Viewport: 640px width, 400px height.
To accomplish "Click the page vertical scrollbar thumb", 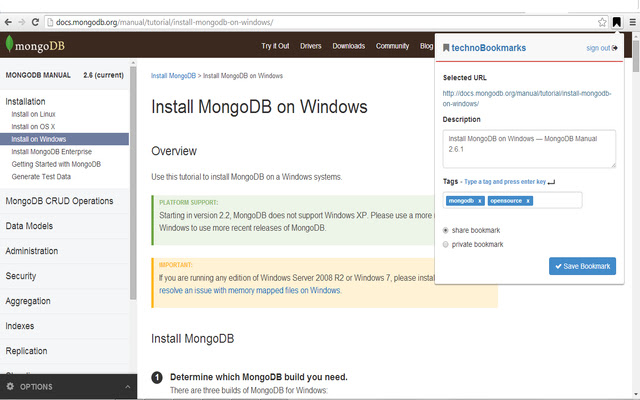I will click(636, 56).
